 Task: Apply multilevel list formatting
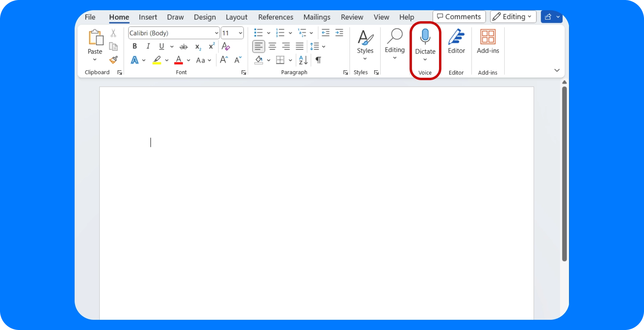pos(302,33)
